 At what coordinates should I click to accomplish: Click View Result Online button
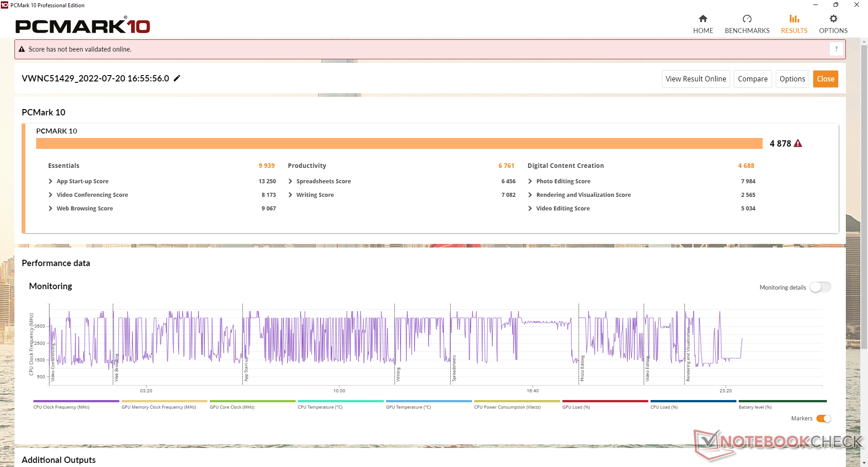coord(696,79)
